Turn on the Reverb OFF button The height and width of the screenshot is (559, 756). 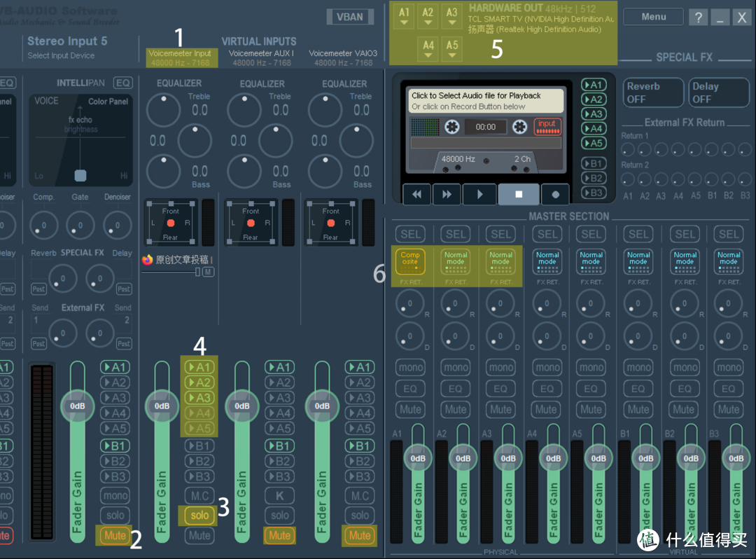(x=653, y=92)
